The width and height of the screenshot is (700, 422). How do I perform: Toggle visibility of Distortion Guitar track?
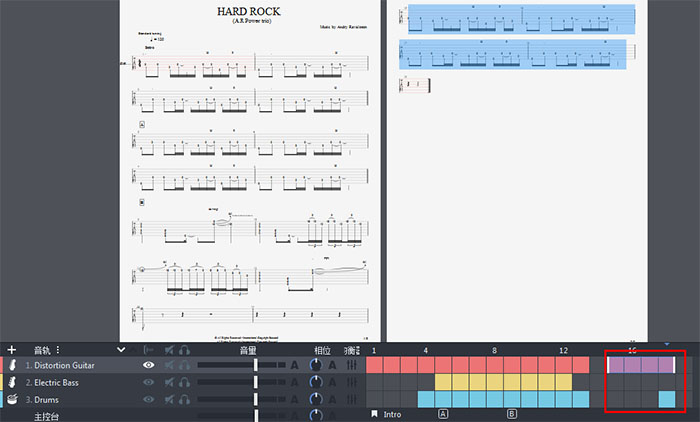pos(149,366)
